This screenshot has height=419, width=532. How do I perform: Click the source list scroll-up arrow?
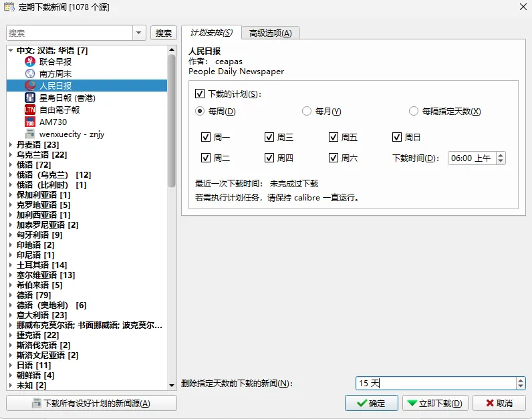click(x=172, y=50)
